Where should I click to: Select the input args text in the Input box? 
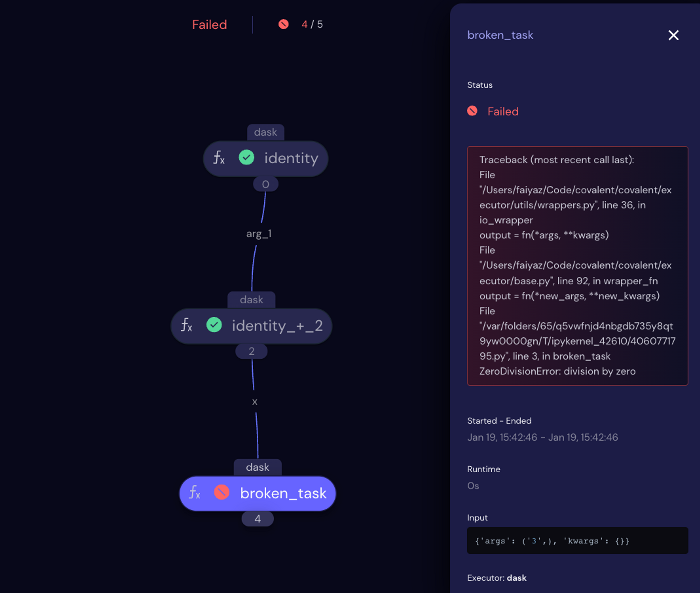552,541
